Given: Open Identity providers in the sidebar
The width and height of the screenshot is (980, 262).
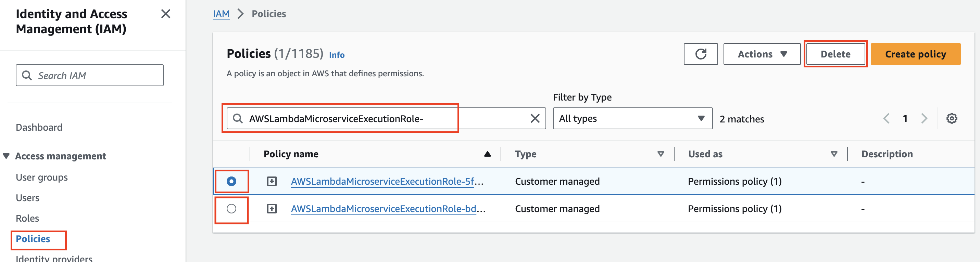Looking at the screenshot, I should coord(54,258).
